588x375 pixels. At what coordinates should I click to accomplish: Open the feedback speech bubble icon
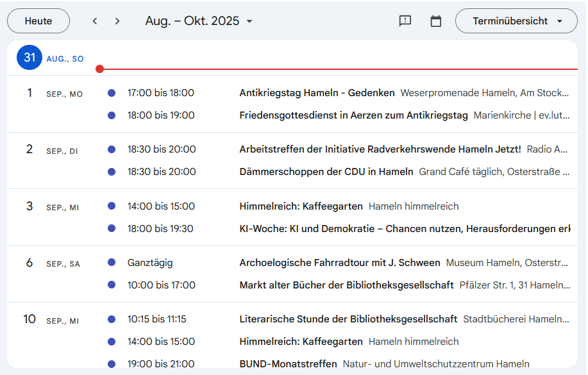point(405,21)
